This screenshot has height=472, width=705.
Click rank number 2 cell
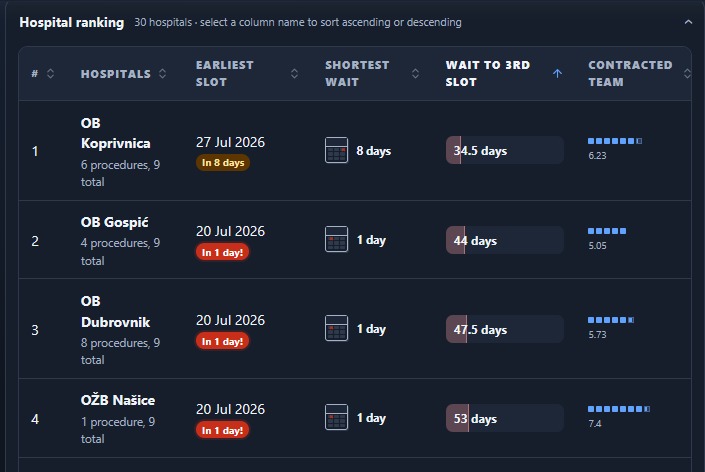[35, 241]
